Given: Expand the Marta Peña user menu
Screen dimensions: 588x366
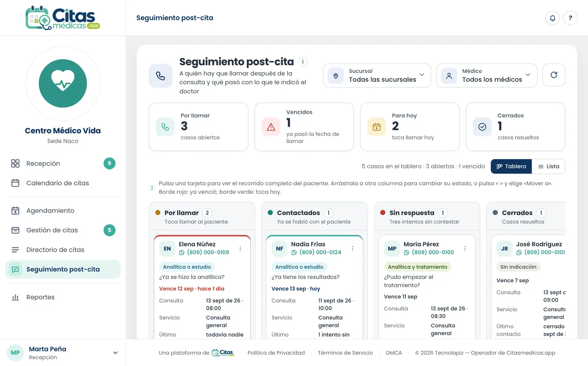Looking at the screenshot, I should 63,353.
